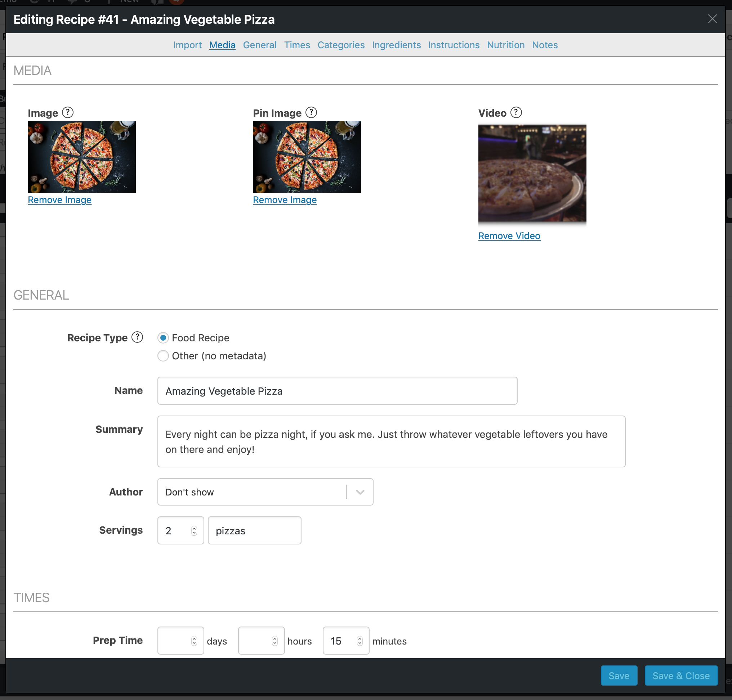732x700 pixels.
Task: Close the Editing Recipe modal with X
Action: pos(712,19)
